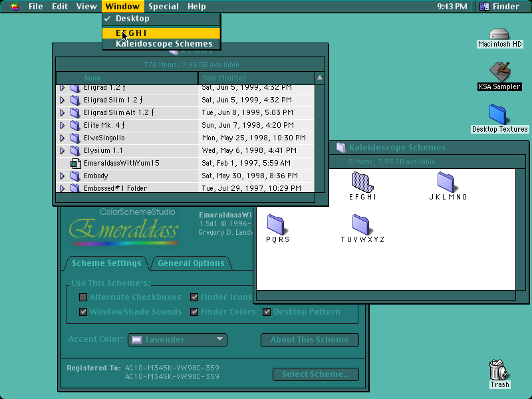Click the date Sat, May 30, 1998, 8:36 PM
Screen dimensions: 532x399
(250, 176)
